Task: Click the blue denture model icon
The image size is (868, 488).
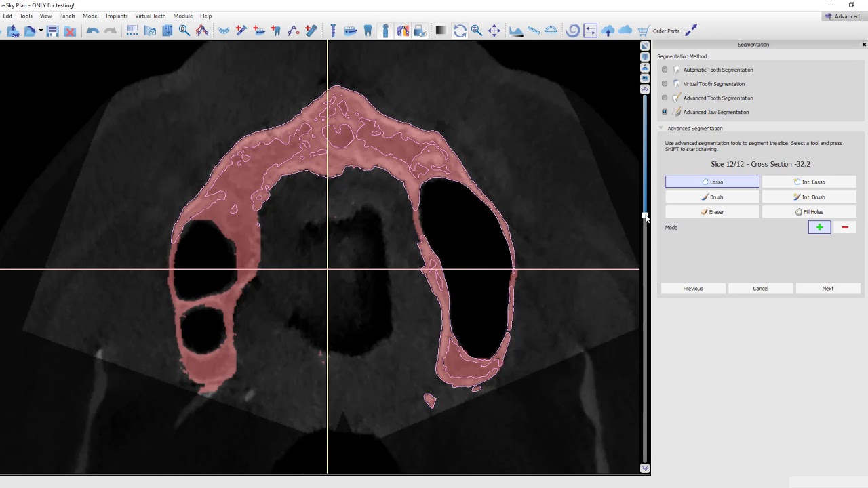Action: (x=351, y=30)
